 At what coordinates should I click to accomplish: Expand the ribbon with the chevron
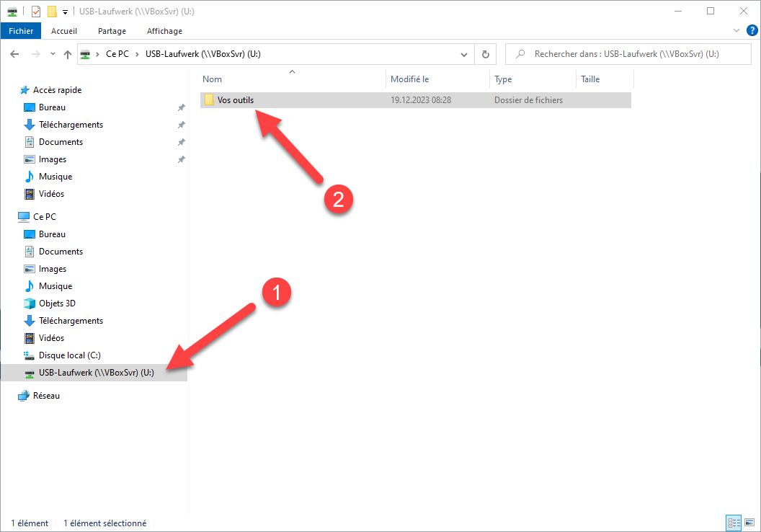(736, 30)
